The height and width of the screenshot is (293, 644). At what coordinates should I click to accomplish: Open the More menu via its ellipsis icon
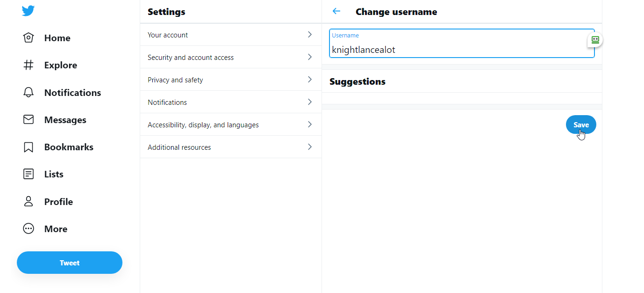(29, 228)
